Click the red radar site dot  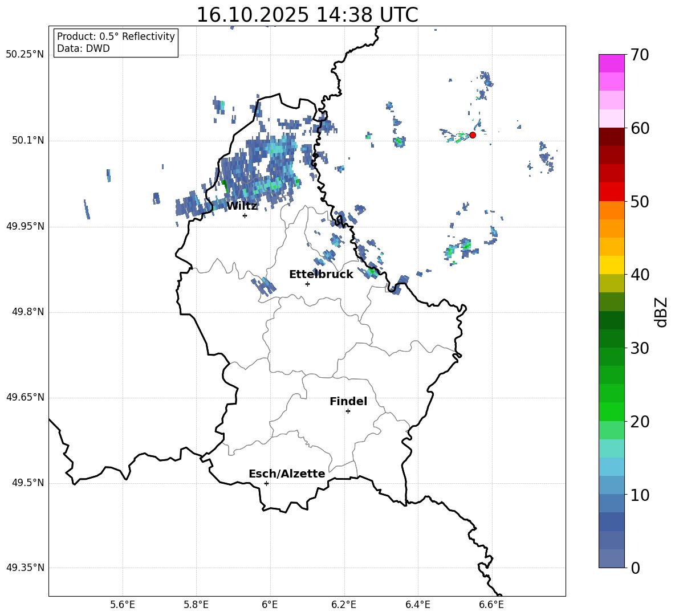click(x=472, y=135)
